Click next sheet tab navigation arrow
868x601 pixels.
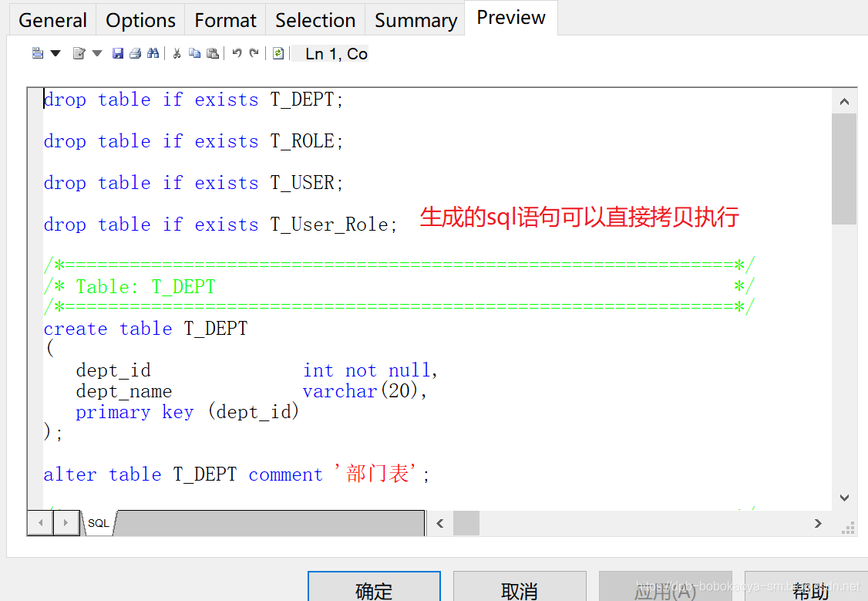(x=66, y=523)
